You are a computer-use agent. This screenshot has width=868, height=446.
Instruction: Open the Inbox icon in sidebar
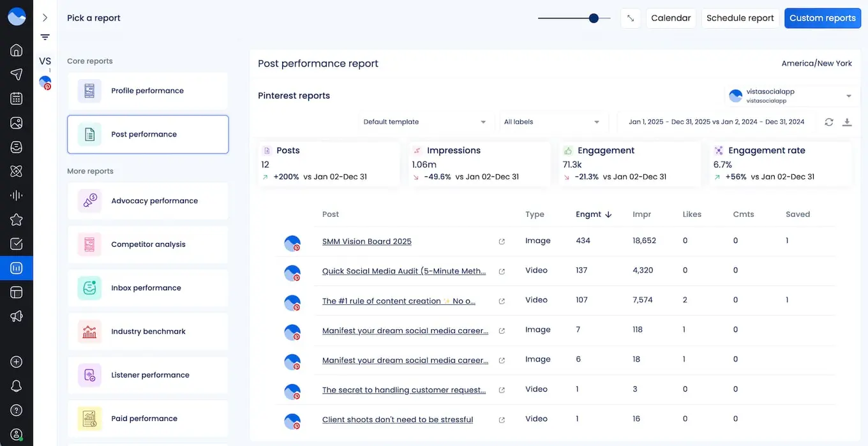click(16, 147)
